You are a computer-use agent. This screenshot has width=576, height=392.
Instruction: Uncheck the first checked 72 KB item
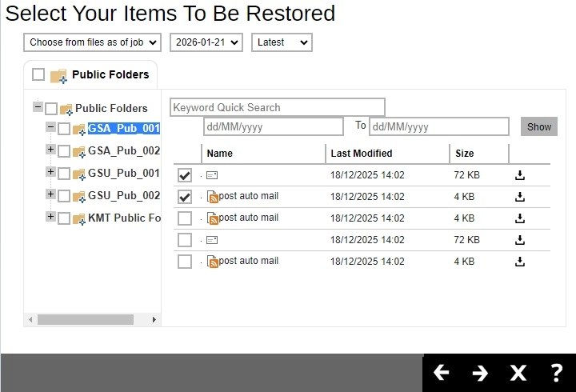pyautogui.click(x=185, y=175)
